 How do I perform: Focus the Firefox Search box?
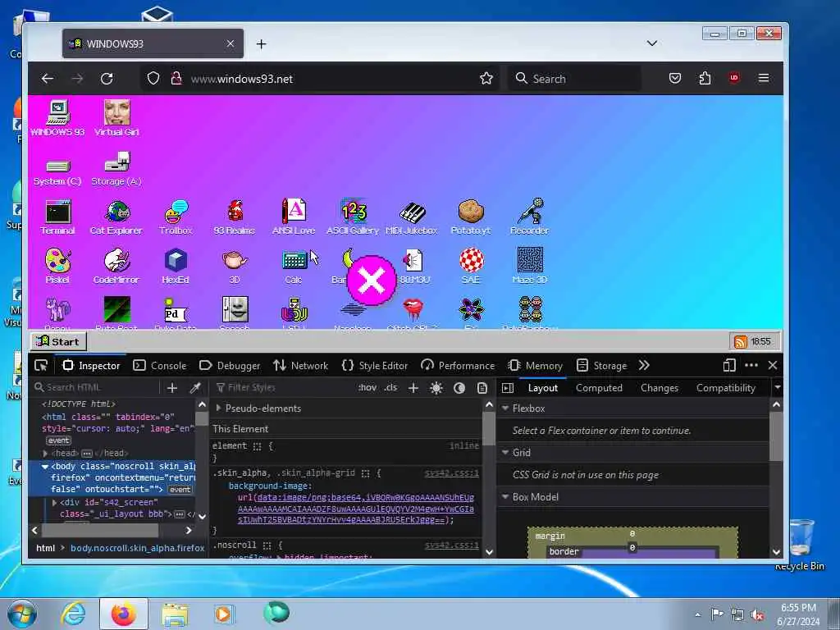point(575,79)
